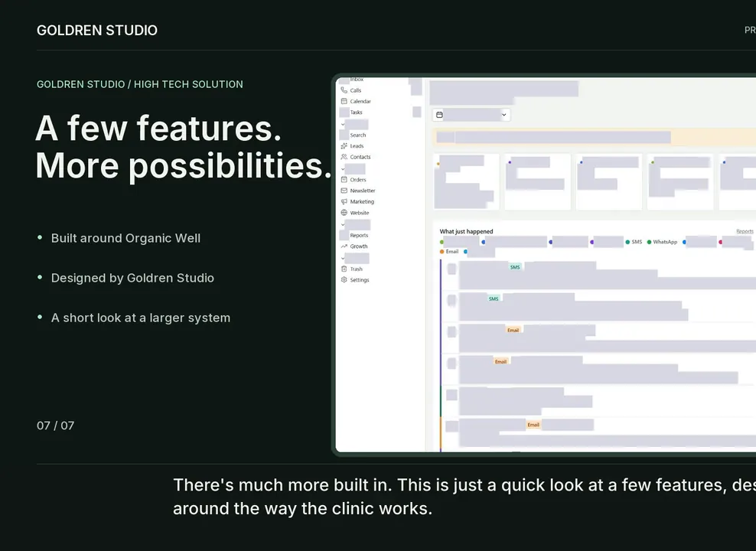Screen dimensions: 756x551
Task: Click the "Designed by Goldren Studio" bullet
Action: coord(132,278)
